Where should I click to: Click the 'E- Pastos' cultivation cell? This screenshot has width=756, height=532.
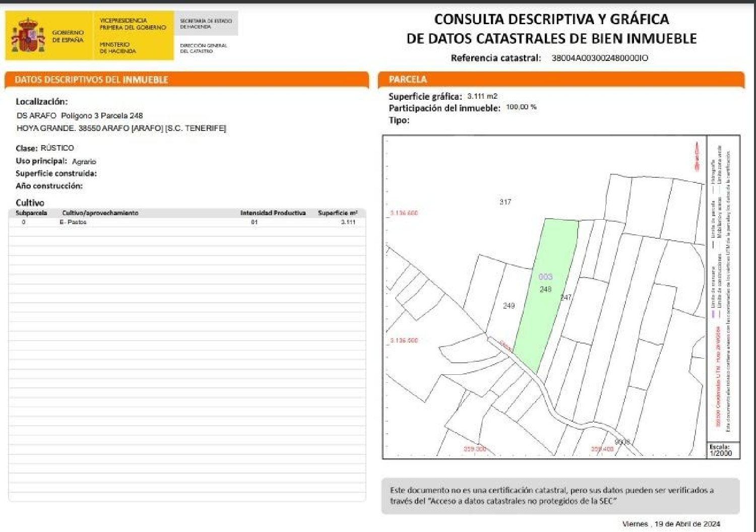(x=73, y=222)
